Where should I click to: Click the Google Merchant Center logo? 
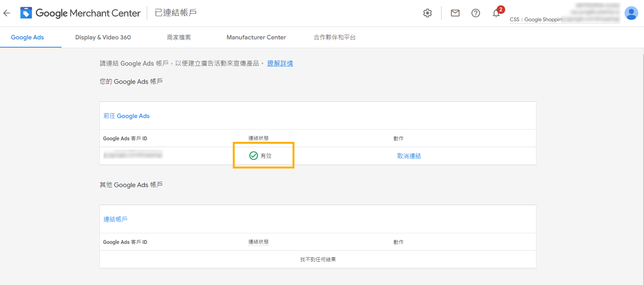click(x=80, y=13)
